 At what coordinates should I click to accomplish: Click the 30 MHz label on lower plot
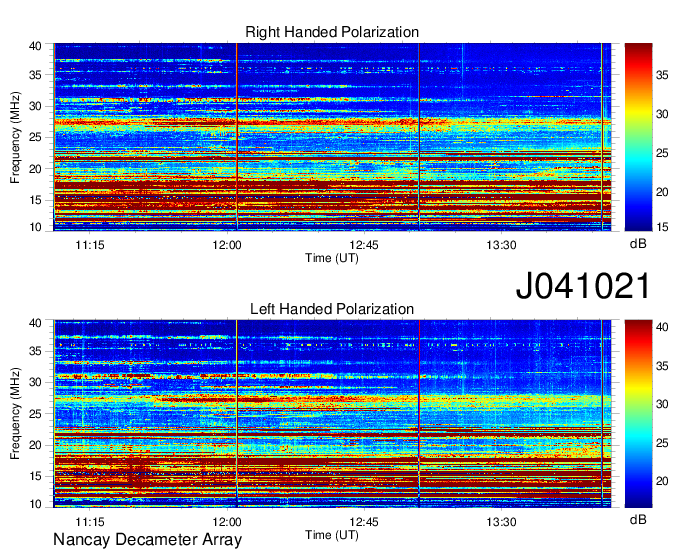click(x=36, y=382)
